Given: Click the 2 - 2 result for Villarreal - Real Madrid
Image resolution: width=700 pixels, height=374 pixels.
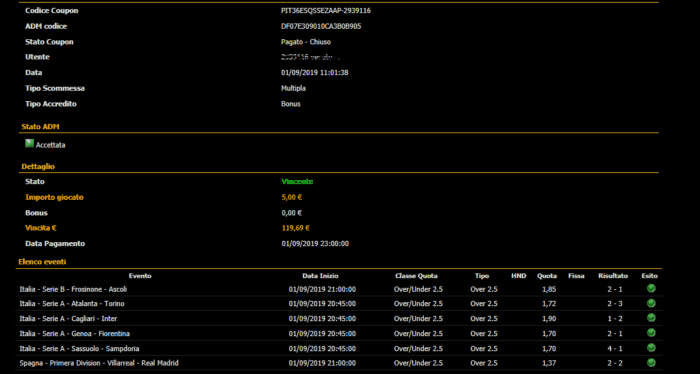Looking at the screenshot, I should point(615,363).
